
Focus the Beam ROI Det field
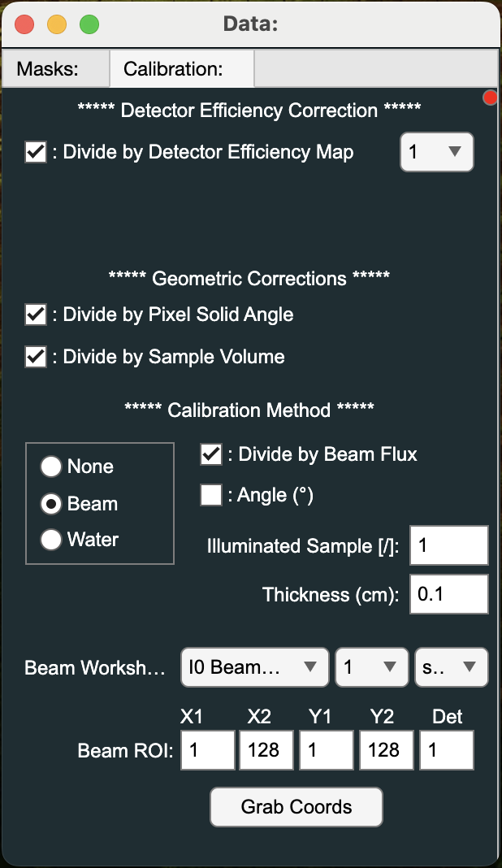[447, 750]
